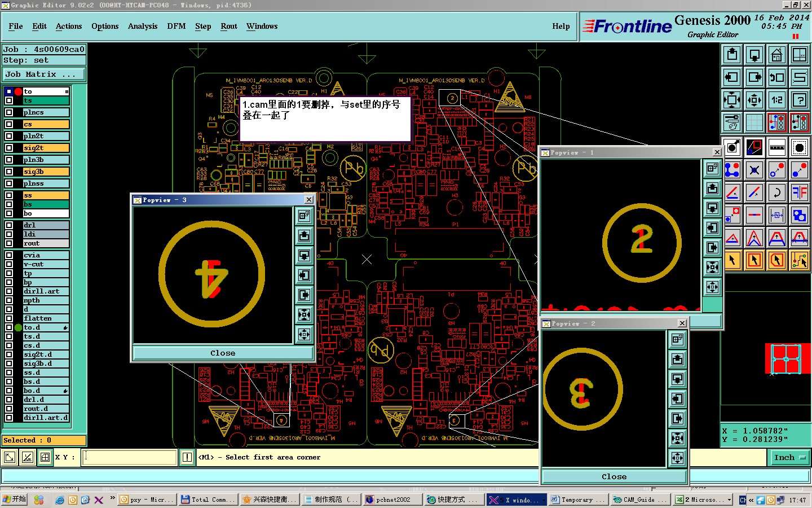Toggle the grid display icon
The height and width of the screenshot is (508, 812).
coord(754,122)
